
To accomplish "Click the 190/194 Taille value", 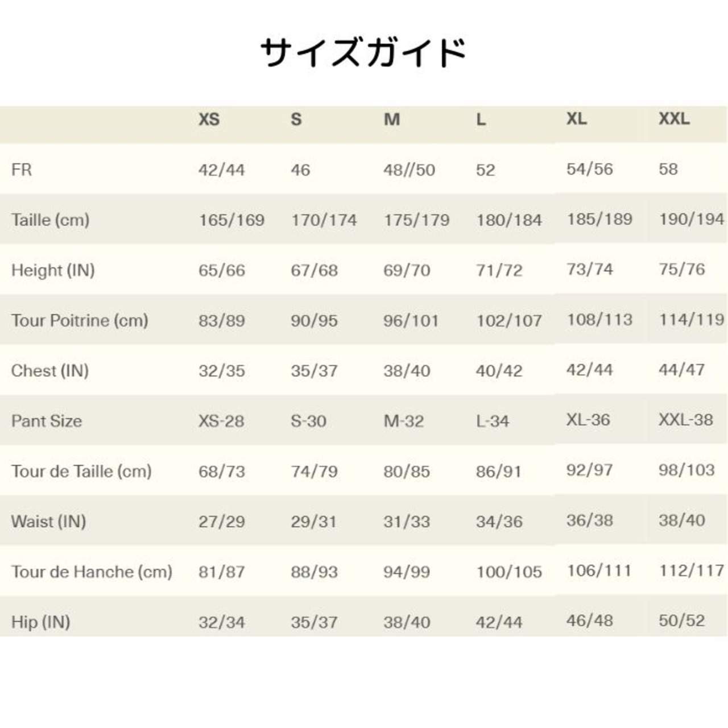I will 692,219.
